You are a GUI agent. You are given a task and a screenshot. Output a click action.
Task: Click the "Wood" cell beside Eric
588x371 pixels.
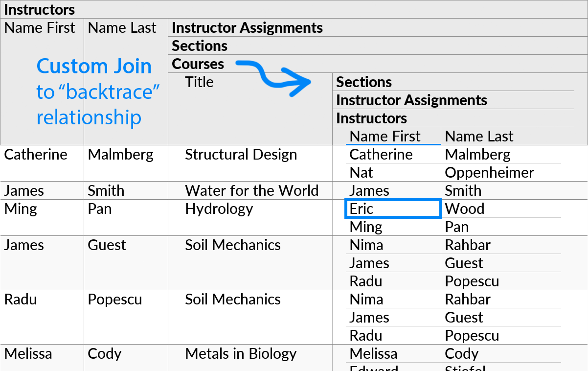[464, 209]
